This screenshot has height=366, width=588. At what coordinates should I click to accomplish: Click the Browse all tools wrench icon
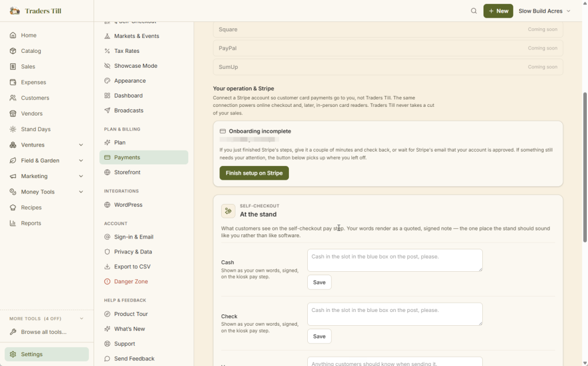pyautogui.click(x=13, y=332)
